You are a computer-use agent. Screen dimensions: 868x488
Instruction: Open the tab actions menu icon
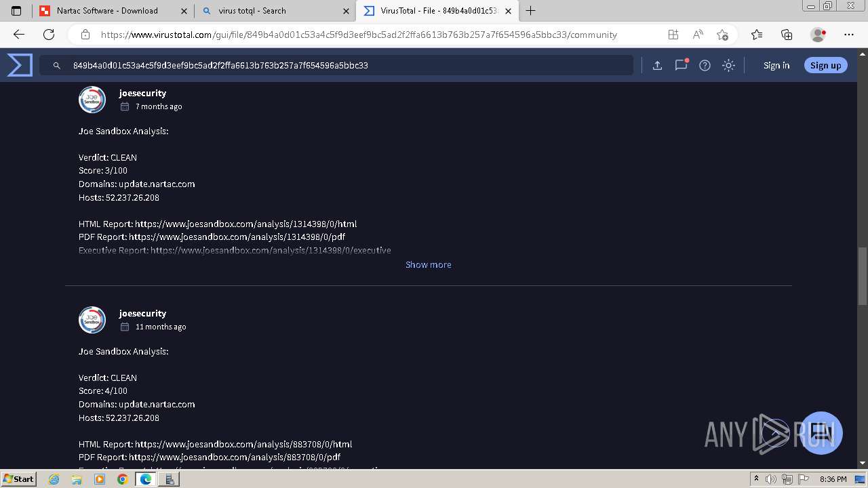pos(16,11)
